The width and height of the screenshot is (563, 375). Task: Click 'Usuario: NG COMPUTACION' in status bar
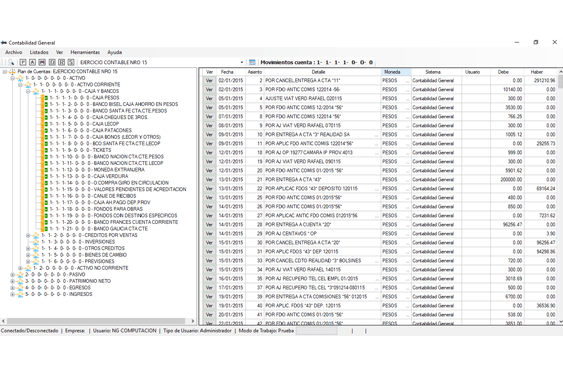[125, 330]
